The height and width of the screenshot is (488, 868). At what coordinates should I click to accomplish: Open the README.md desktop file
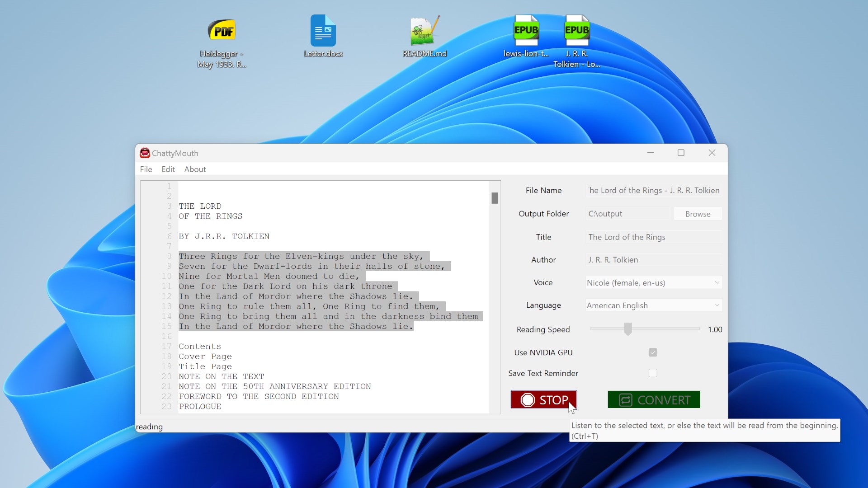point(425,37)
